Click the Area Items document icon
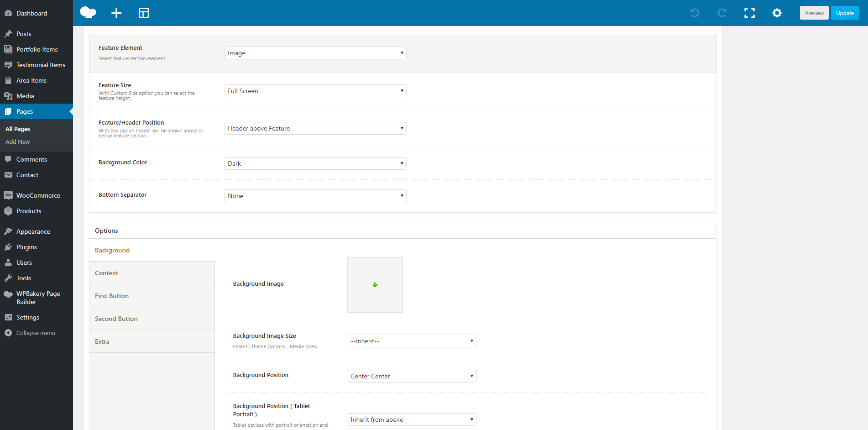868x430 pixels. 8,80
